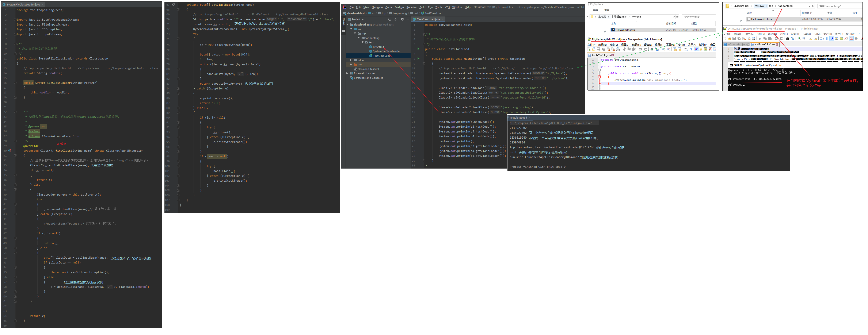Expand External Libraries node
Image resolution: width=868 pixels, height=335 pixels.
347,73
